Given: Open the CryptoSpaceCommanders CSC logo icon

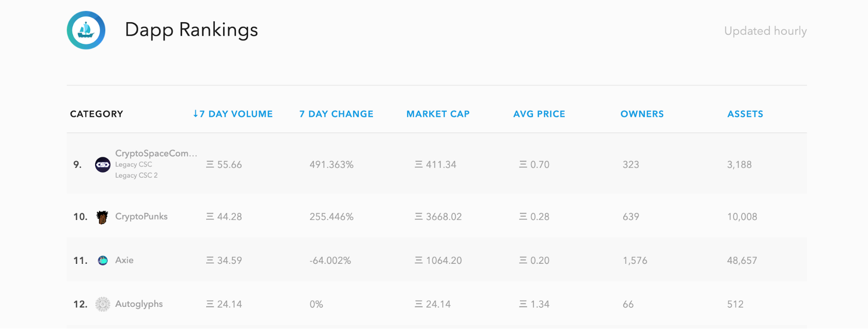Looking at the screenshot, I should coord(102,165).
